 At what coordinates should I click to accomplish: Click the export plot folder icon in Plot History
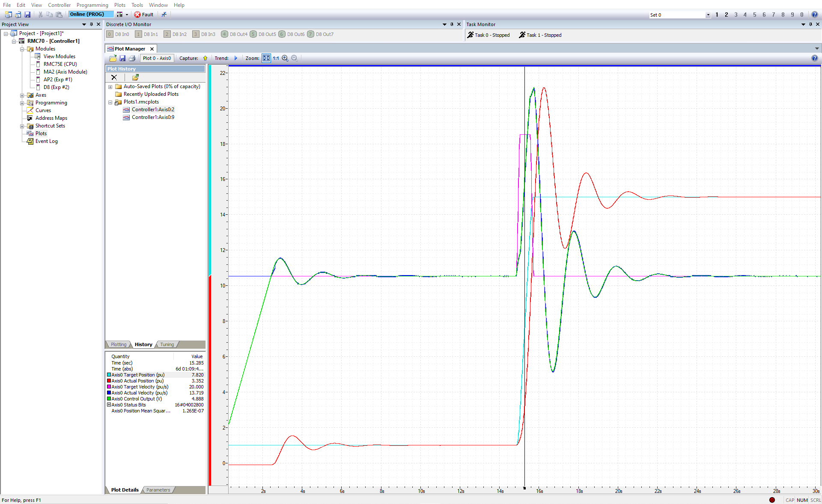135,77
